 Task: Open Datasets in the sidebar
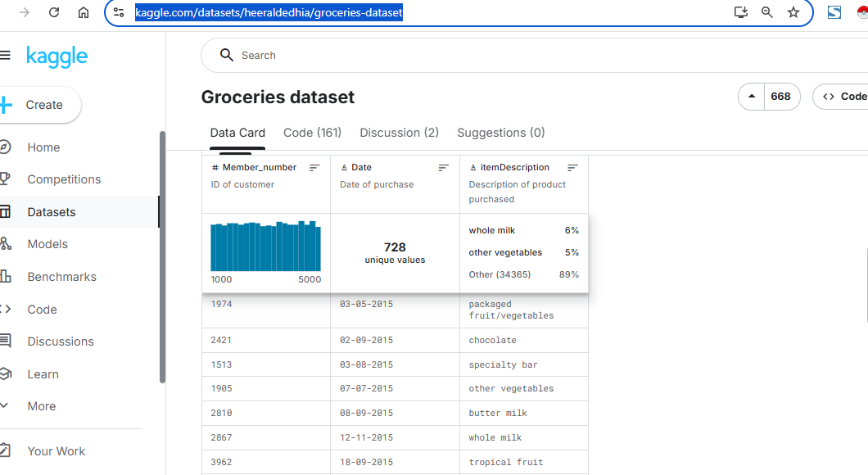pos(51,212)
